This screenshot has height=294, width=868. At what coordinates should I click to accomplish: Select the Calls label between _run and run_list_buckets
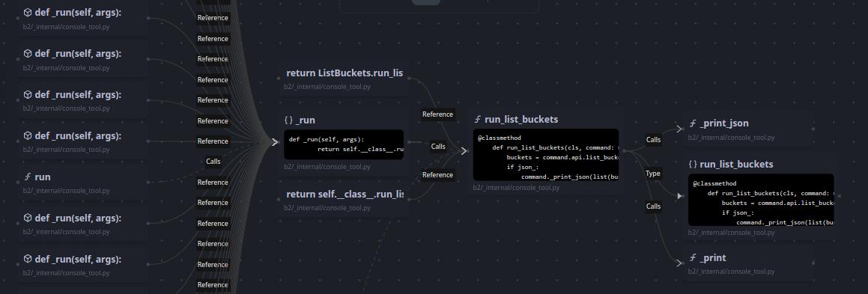(x=438, y=147)
